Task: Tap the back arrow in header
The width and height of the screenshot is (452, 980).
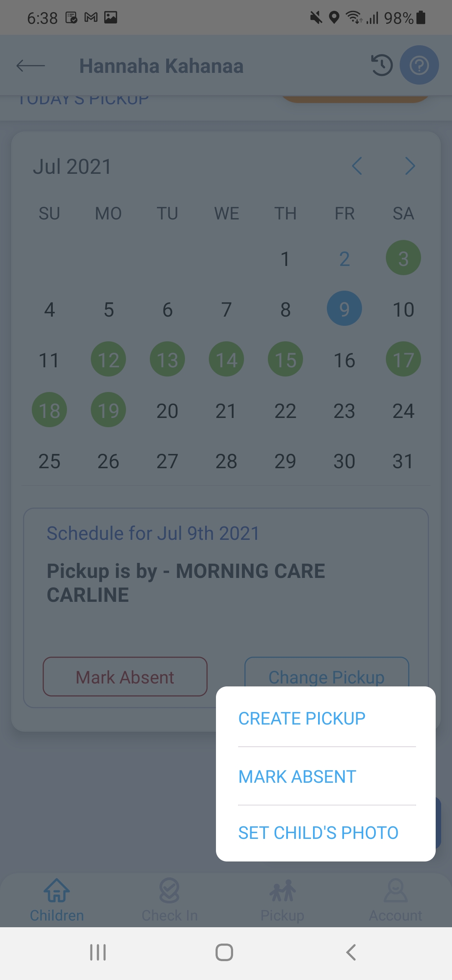Action: tap(31, 66)
